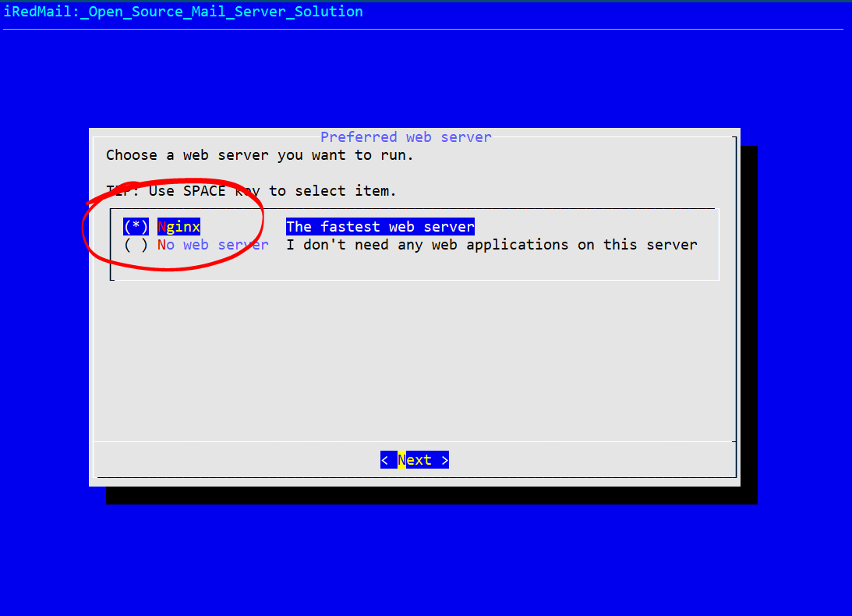
Task: Select the empty 'No web server' radio button
Action: [x=136, y=245]
